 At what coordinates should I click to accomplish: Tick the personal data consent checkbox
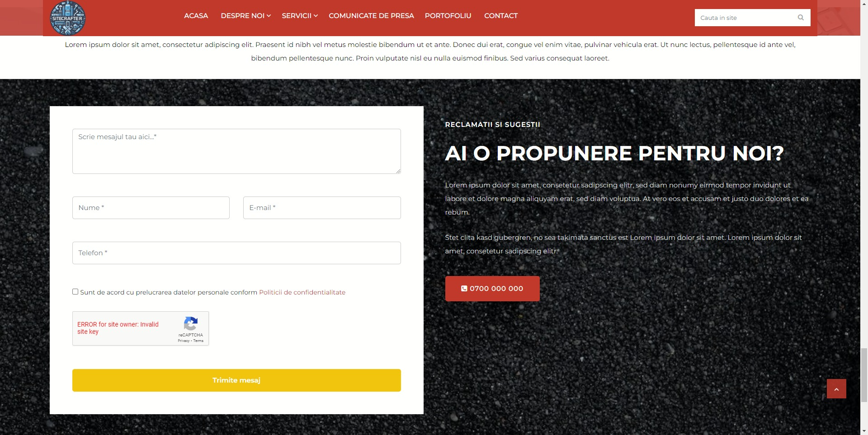[75, 292]
